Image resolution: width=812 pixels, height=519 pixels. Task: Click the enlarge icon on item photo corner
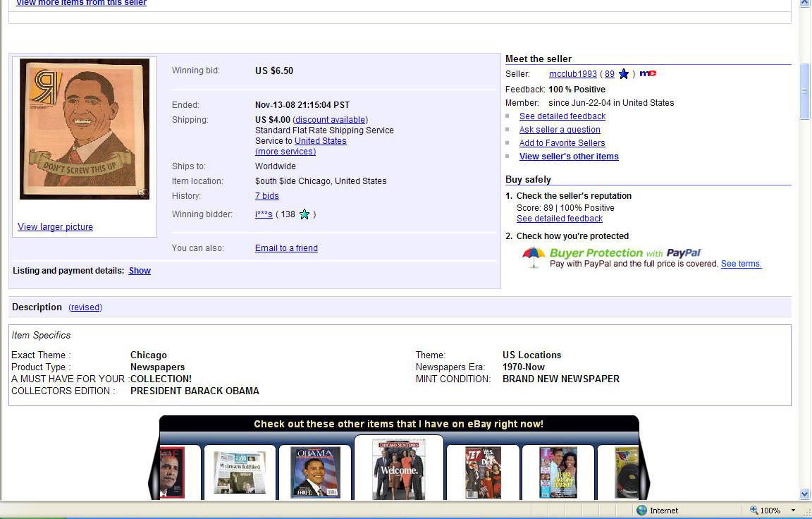[x=143, y=193]
